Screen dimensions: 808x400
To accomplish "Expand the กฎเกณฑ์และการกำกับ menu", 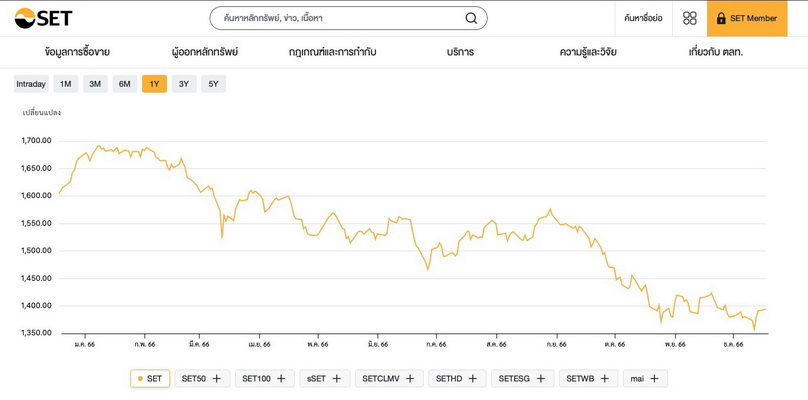I will pyautogui.click(x=333, y=52).
